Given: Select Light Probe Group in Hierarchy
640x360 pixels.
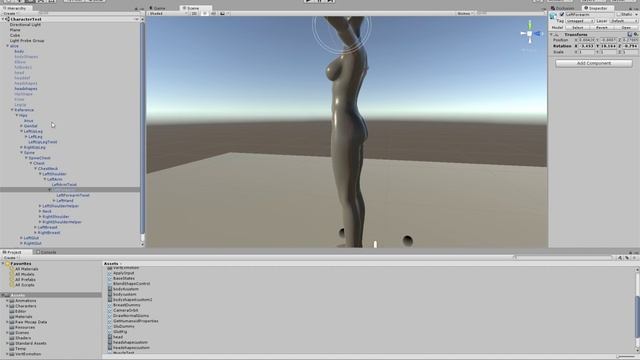Looking at the screenshot, I should click(x=27, y=41).
